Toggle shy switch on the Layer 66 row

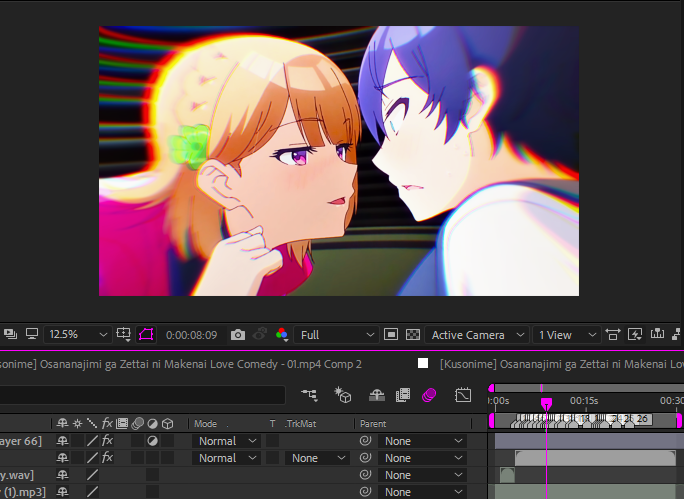tap(62, 441)
